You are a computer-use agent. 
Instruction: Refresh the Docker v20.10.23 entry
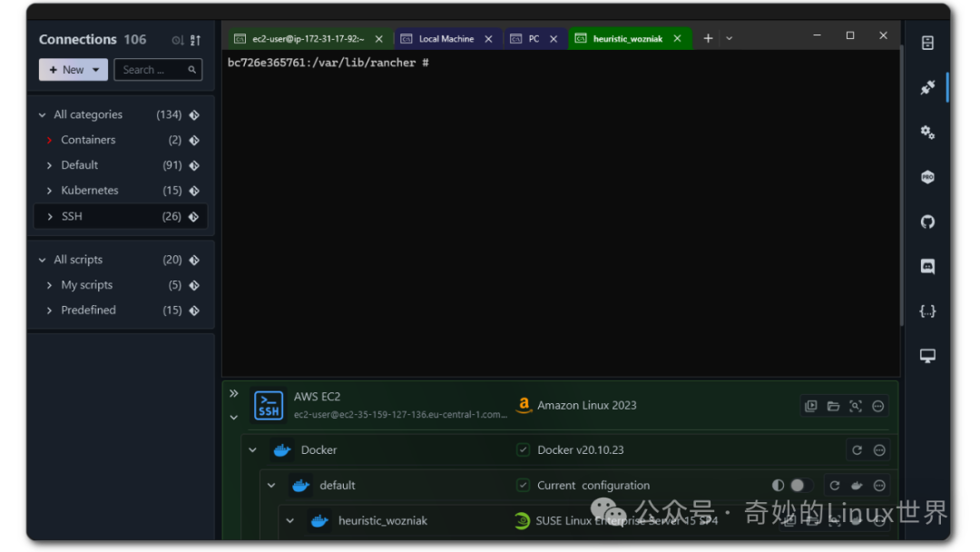pos(857,450)
